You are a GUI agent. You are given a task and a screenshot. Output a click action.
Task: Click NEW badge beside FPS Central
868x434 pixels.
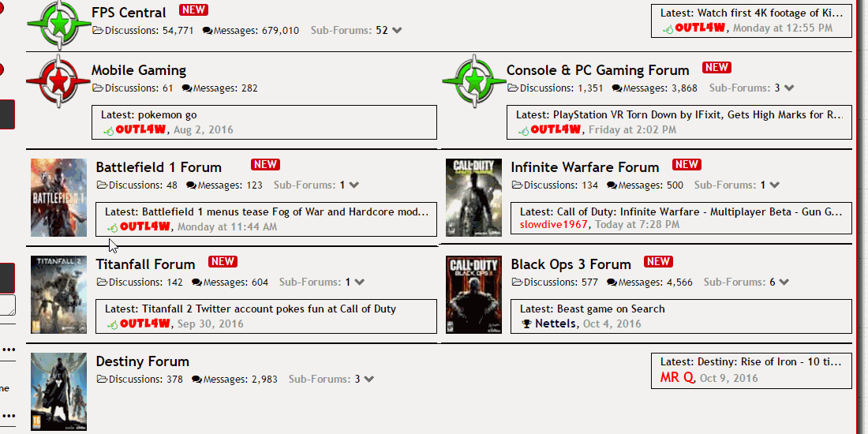point(194,10)
